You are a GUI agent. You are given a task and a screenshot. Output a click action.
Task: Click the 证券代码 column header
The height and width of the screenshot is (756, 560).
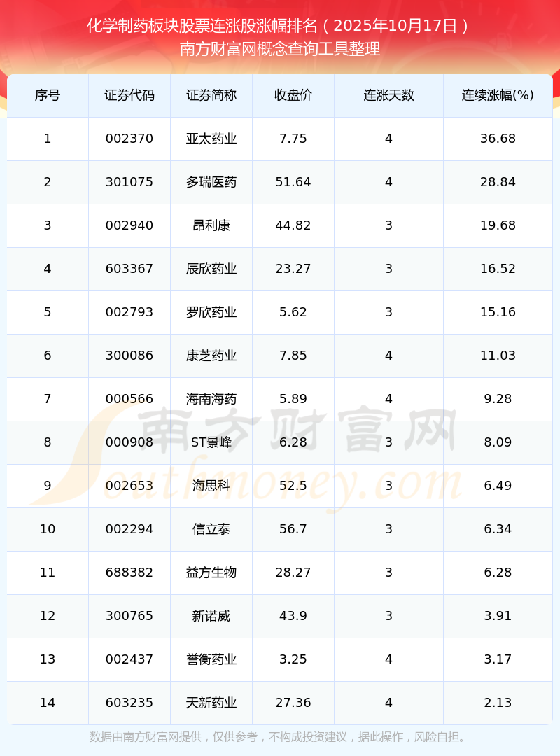(129, 95)
